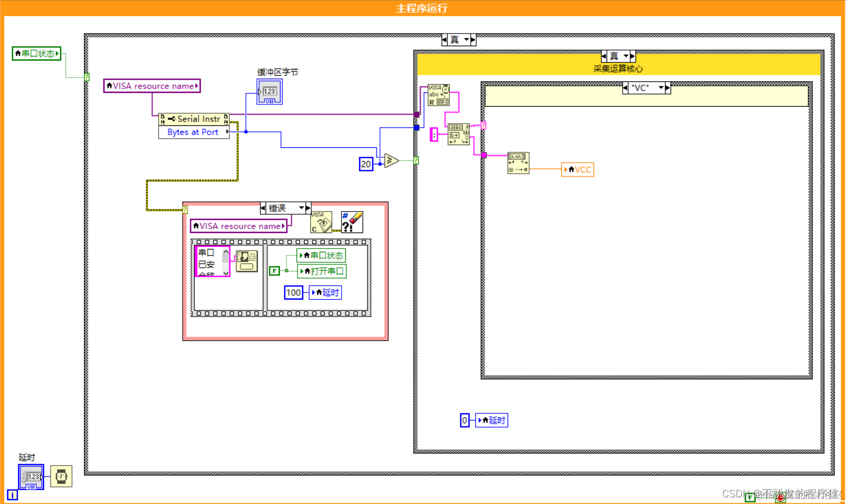The image size is (847, 504).
Task: Select the Match Pattern string function node
Action: (x=459, y=134)
